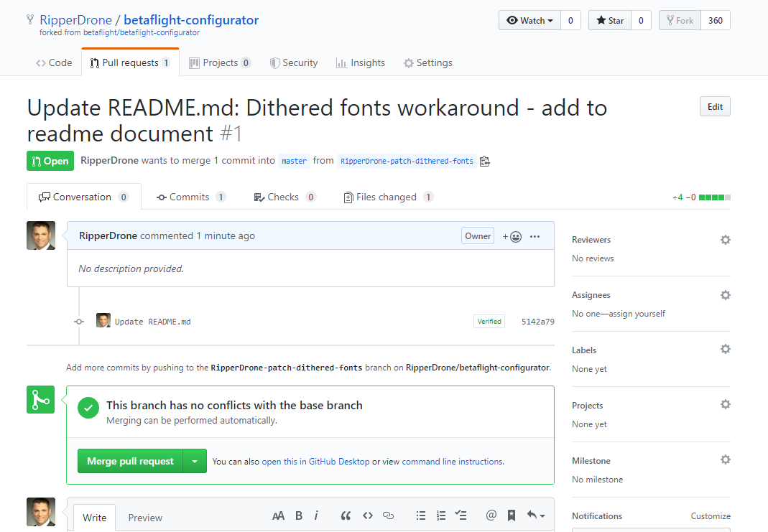Select the Pull requests tab
This screenshot has height=532, width=768.
click(130, 62)
